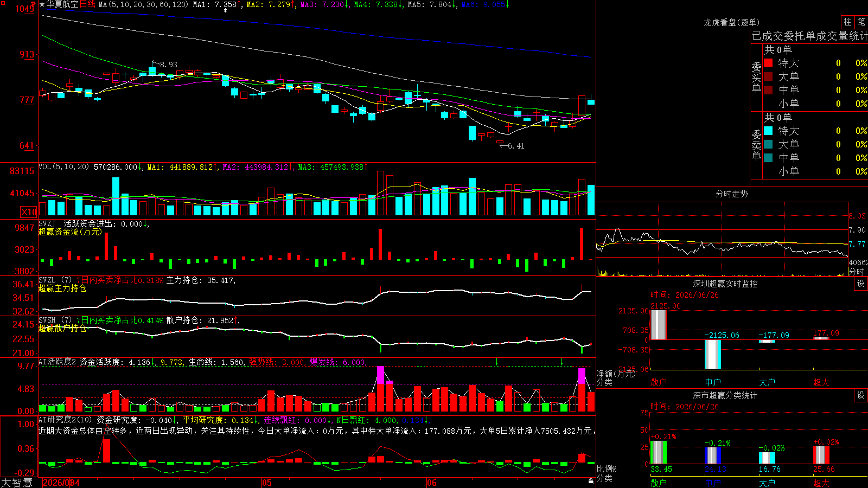Click the 散户 bar in 深圳超赢实时监控 chart
The image size is (868, 488).
point(659,325)
